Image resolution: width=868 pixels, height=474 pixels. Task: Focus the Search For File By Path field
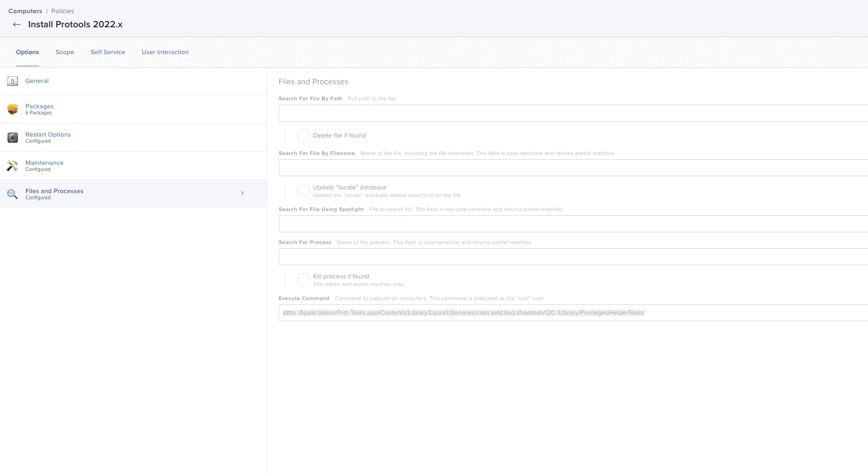coord(573,113)
